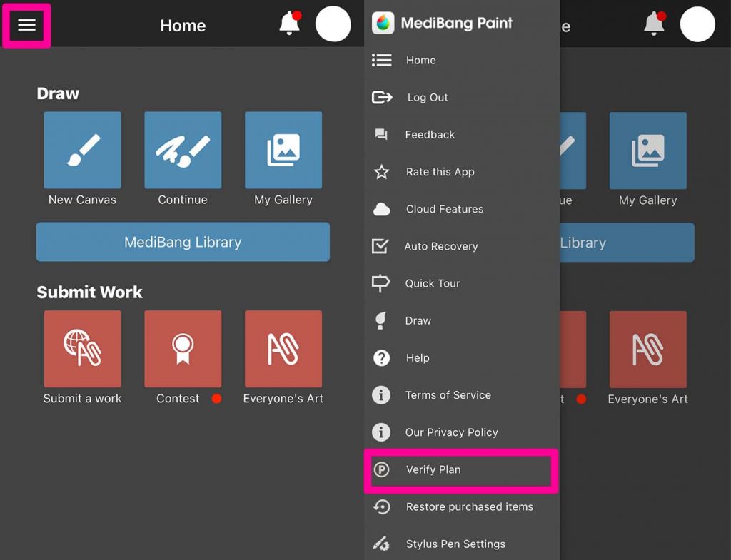Open Feedback from the side menu

[x=462, y=135]
